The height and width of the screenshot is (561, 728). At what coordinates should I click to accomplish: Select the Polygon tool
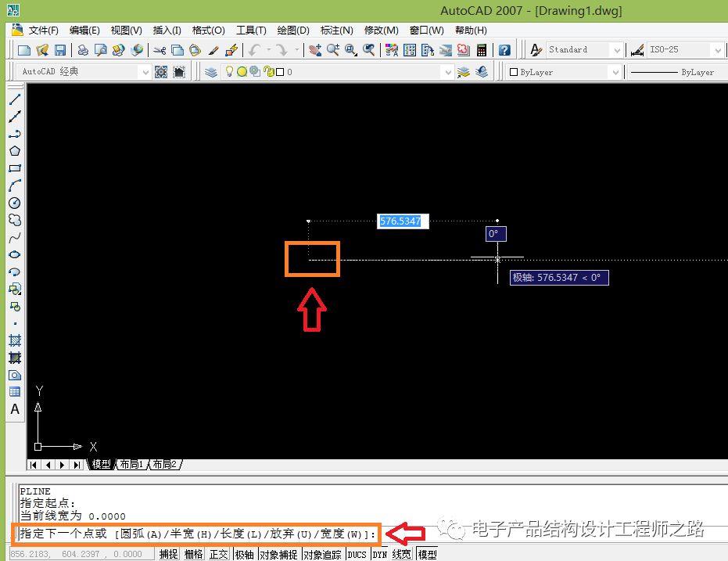coord(15,151)
